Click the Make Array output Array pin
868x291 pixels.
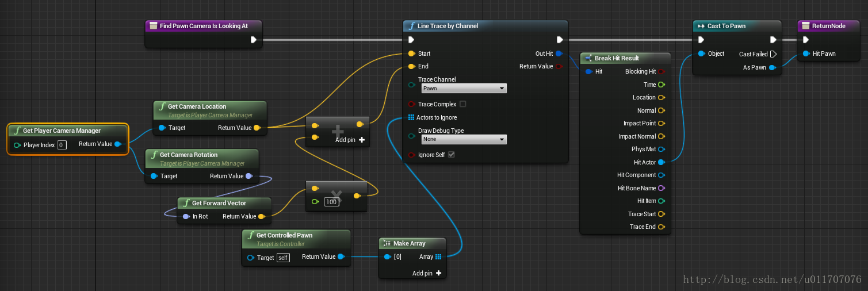tap(438, 256)
